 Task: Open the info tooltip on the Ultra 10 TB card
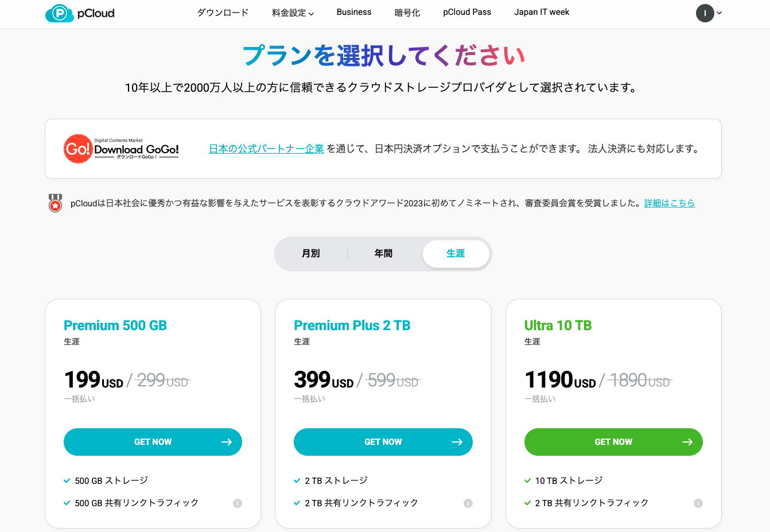click(699, 503)
